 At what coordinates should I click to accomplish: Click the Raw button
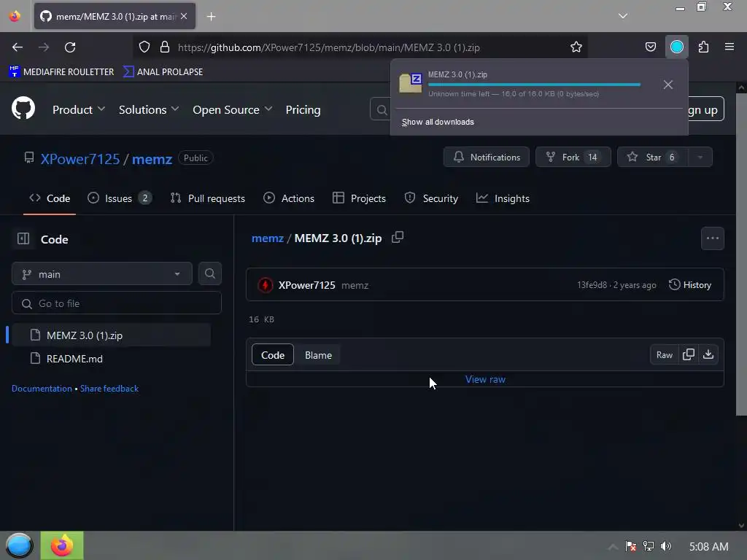pos(664,355)
